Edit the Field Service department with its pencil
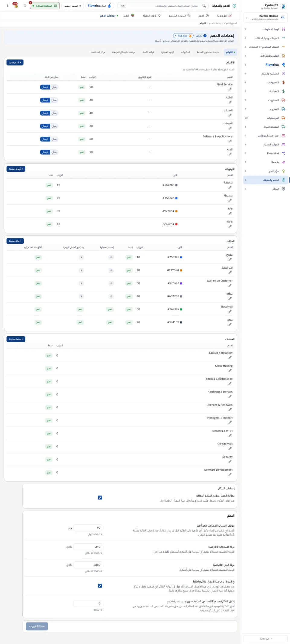Viewport: 290px width, 644px height. 230,89
